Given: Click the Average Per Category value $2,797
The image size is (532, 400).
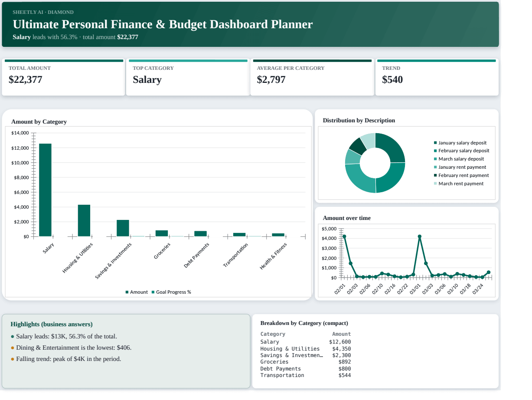Looking at the screenshot, I should [x=271, y=80].
